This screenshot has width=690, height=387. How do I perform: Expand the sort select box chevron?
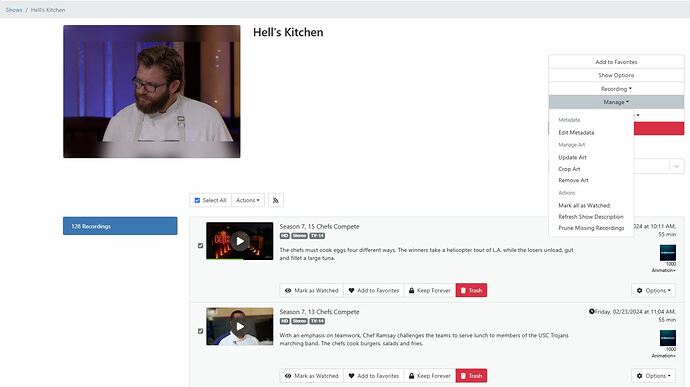(x=676, y=166)
